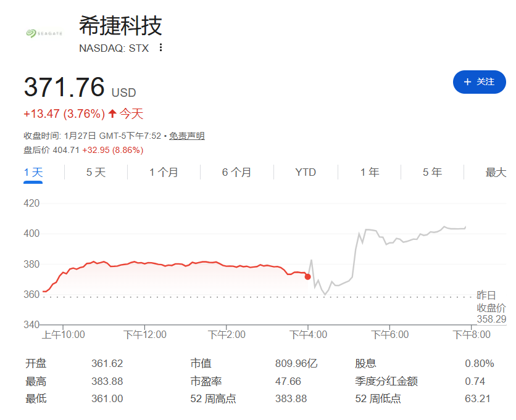Viewport: 516px width, 420px height.
Task: Select the 6 个月 time range
Action: (x=235, y=173)
